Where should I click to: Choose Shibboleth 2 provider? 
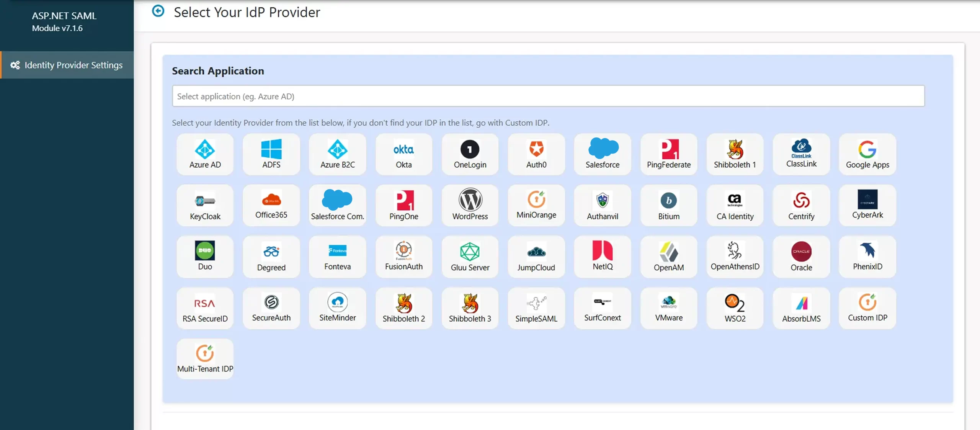click(403, 308)
